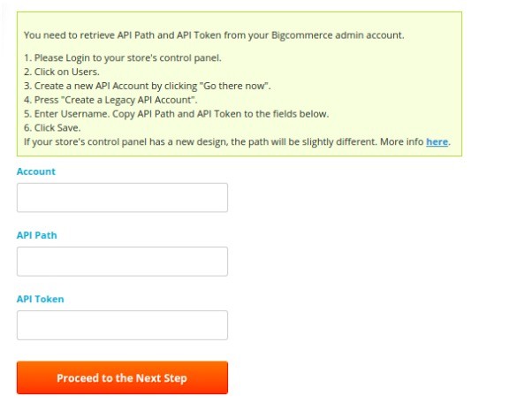Click the Account input field

122,197
